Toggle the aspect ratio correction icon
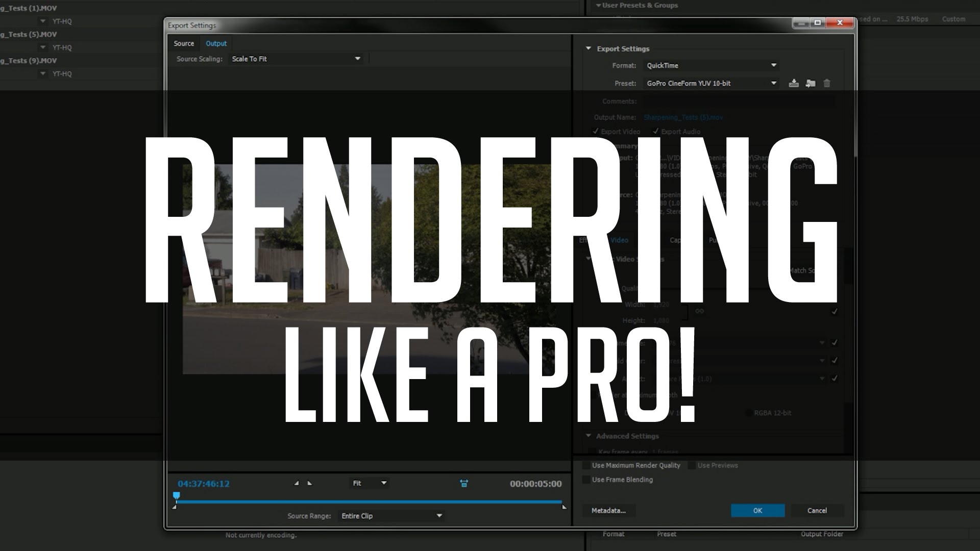The width and height of the screenshot is (980, 551). click(464, 483)
